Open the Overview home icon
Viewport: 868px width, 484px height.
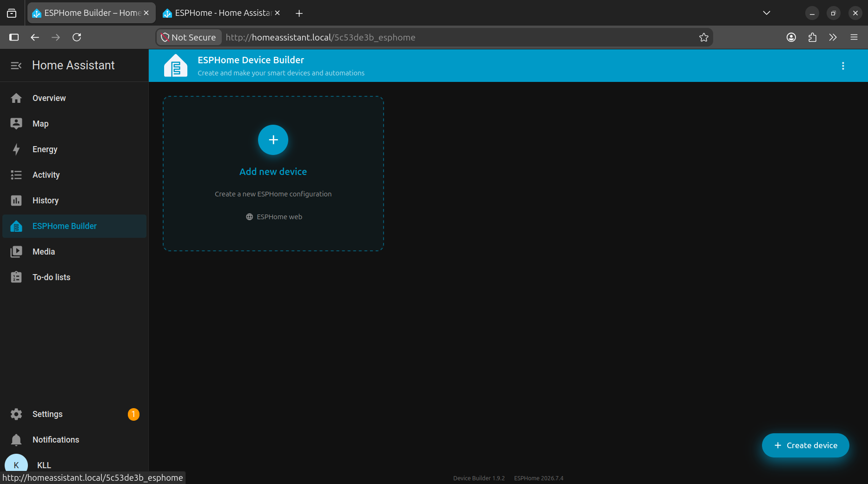16,98
